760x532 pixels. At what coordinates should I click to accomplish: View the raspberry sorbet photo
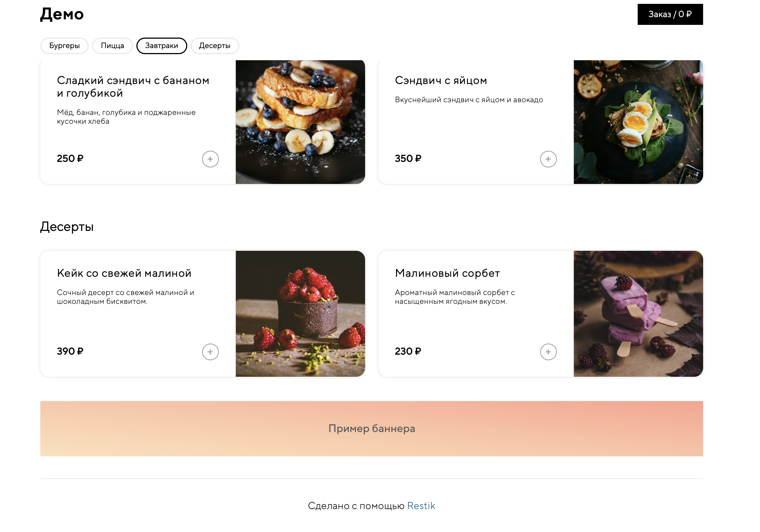click(638, 314)
